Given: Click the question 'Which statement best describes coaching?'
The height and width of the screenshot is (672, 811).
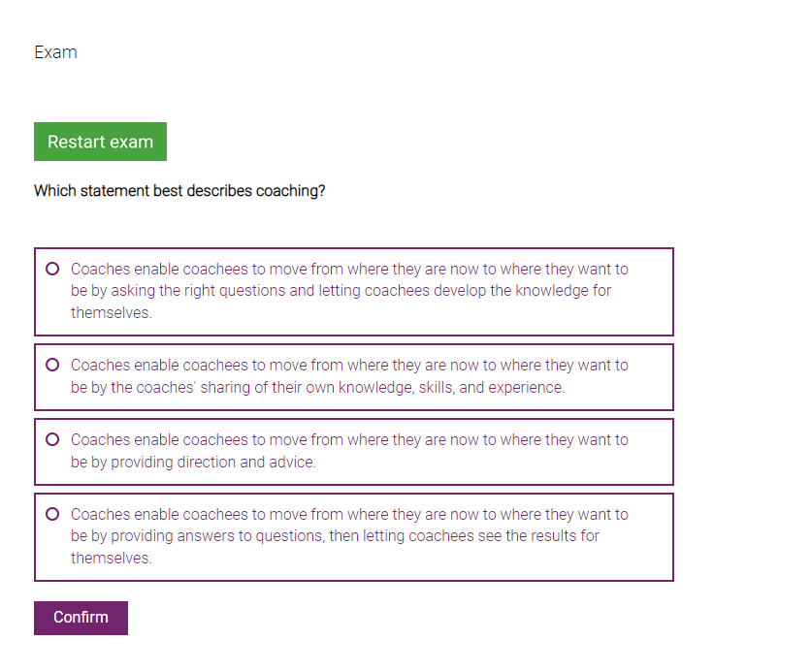Looking at the screenshot, I should click(179, 190).
